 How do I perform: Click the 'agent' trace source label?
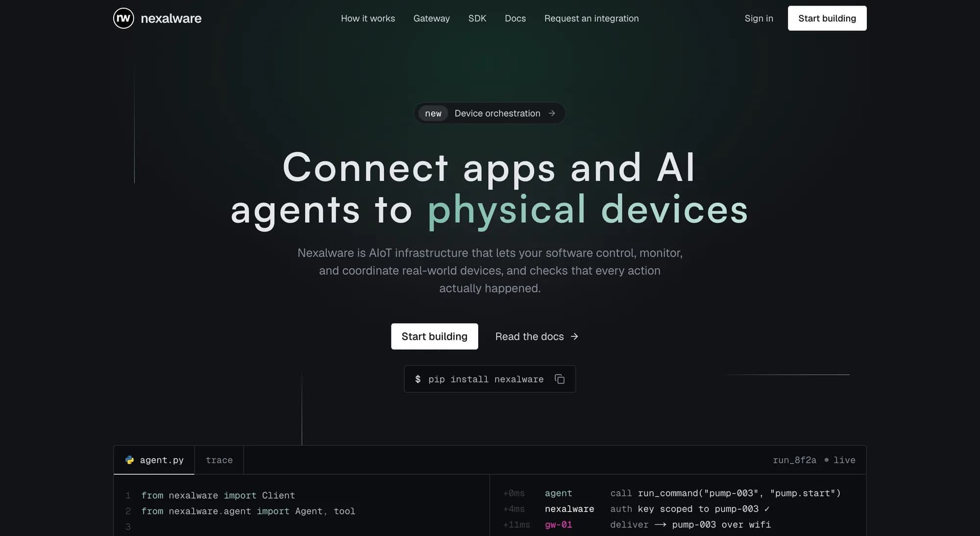tap(558, 493)
